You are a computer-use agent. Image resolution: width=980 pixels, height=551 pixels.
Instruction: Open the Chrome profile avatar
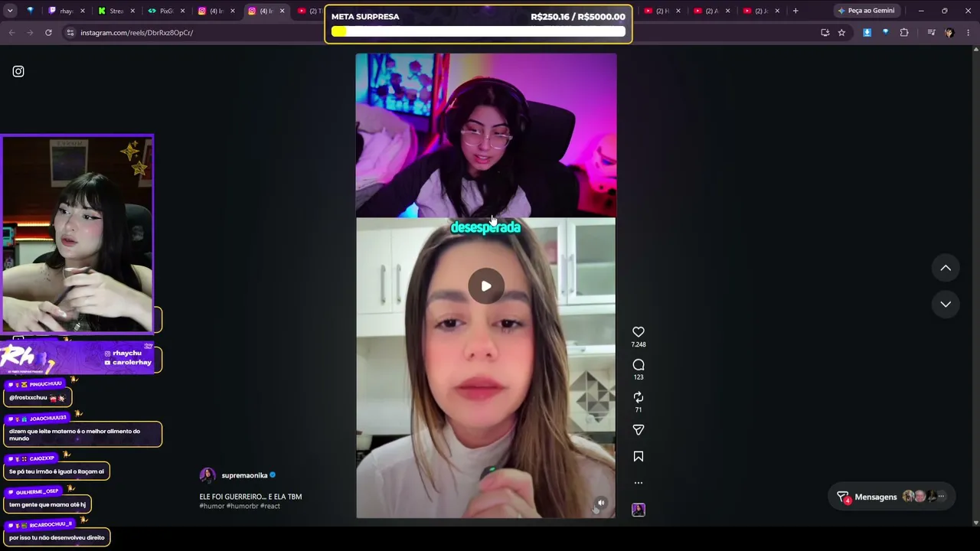[949, 33]
